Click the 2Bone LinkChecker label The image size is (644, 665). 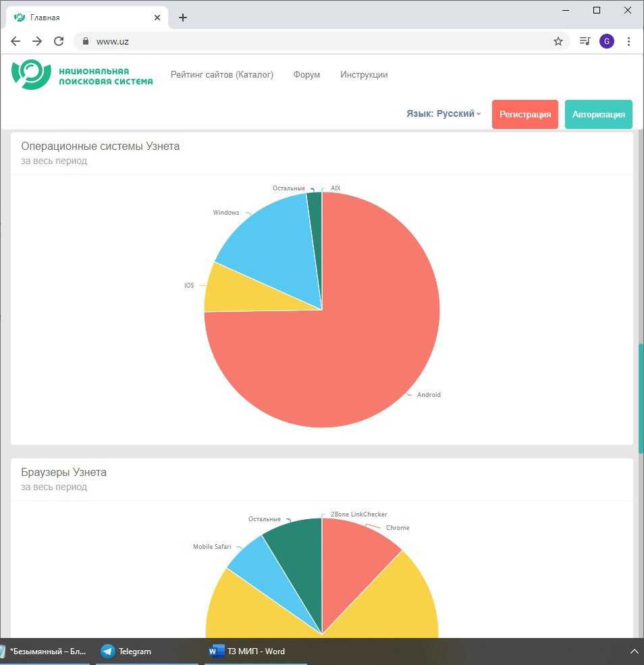click(358, 514)
